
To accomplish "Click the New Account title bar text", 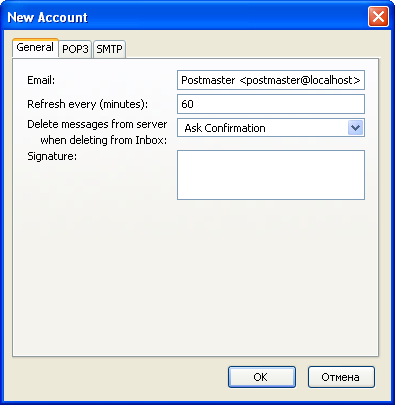I will pos(47,17).
